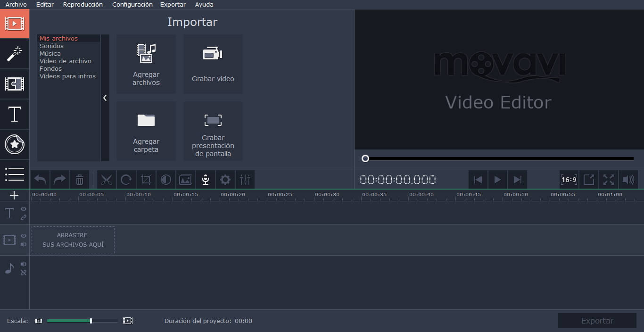Viewport: 644px width, 332px height.
Task: Open the Exportar menu
Action: coord(173,4)
